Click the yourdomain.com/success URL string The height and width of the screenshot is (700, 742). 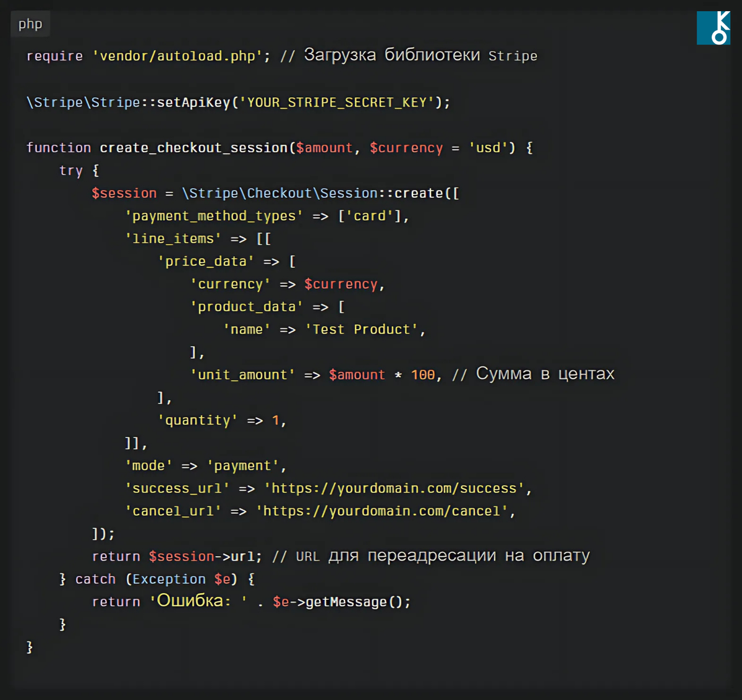click(x=394, y=489)
